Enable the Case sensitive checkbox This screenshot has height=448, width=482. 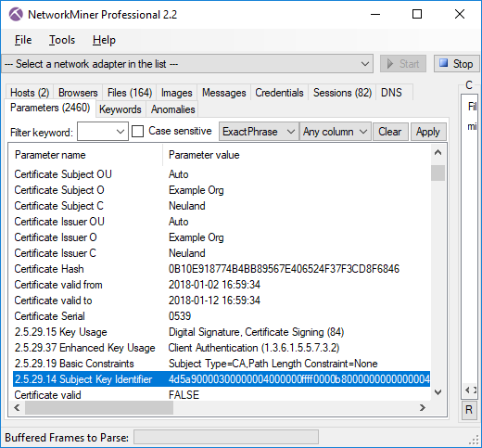coord(137,131)
